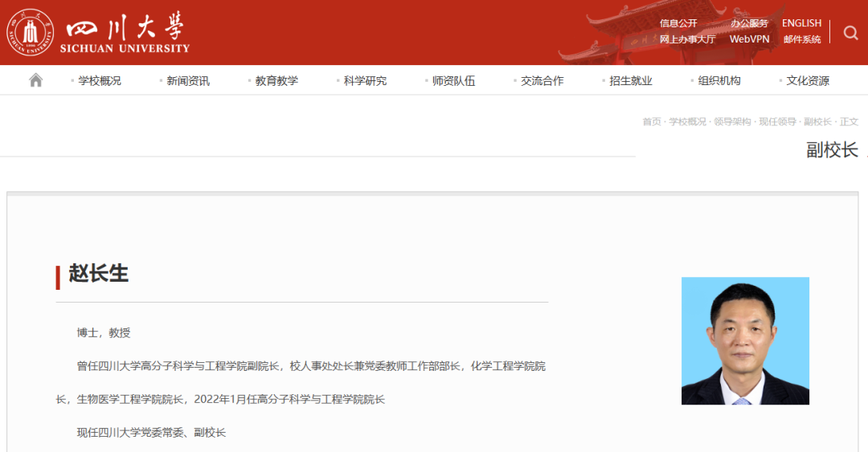The height and width of the screenshot is (452, 868).
Task: Click the Sichuan University emblem logo
Action: [x=31, y=33]
